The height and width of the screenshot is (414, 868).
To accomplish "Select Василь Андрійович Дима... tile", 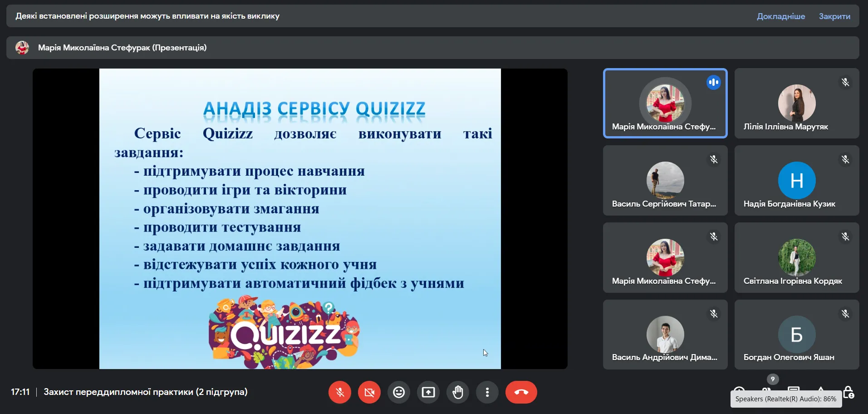I will tap(665, 335).
